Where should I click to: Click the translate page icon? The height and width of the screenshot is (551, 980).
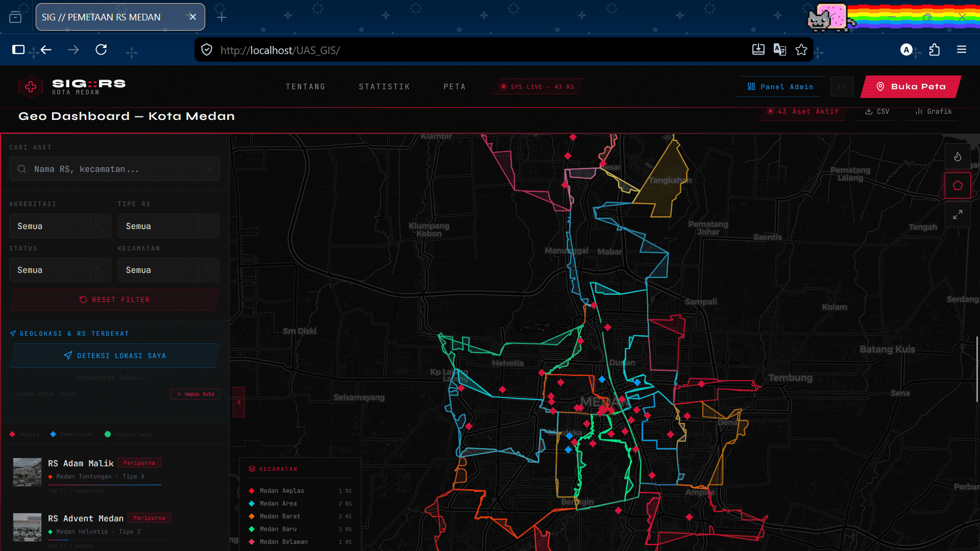click(780, 49)
